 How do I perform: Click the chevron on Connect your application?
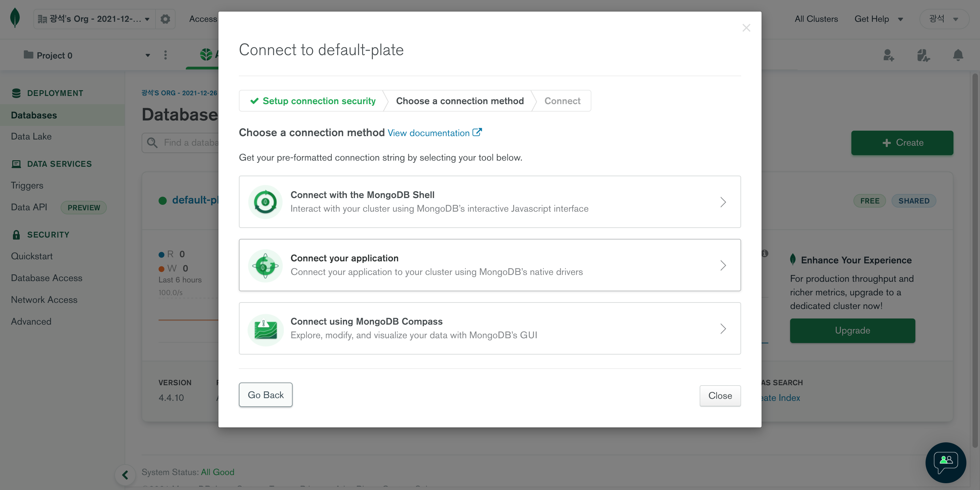click(723, 265)
